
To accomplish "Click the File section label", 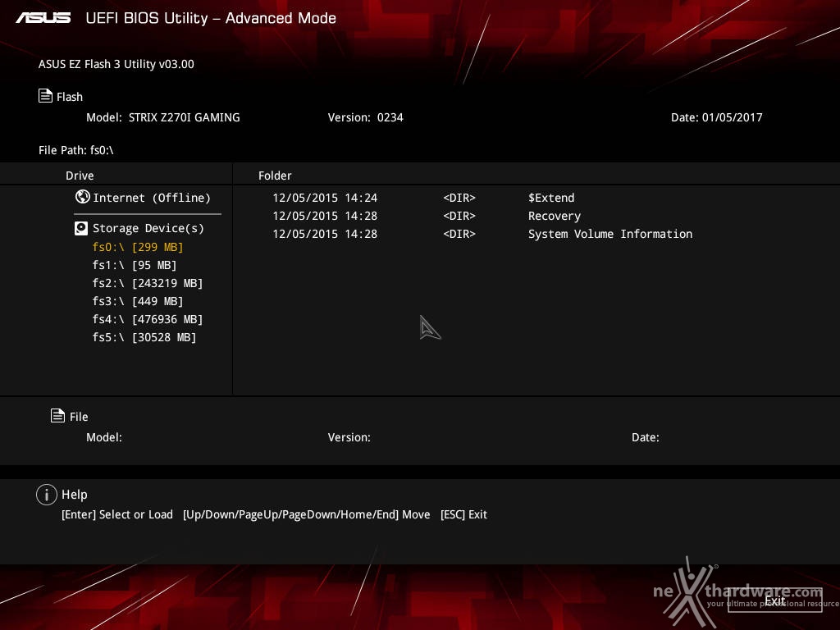I will [x=79, y=417].
